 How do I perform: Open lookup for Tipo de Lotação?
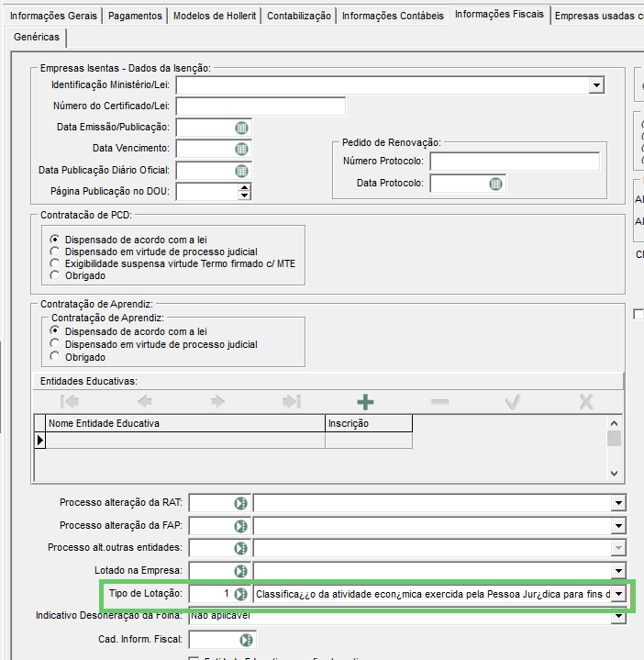[x=240, y=594]
